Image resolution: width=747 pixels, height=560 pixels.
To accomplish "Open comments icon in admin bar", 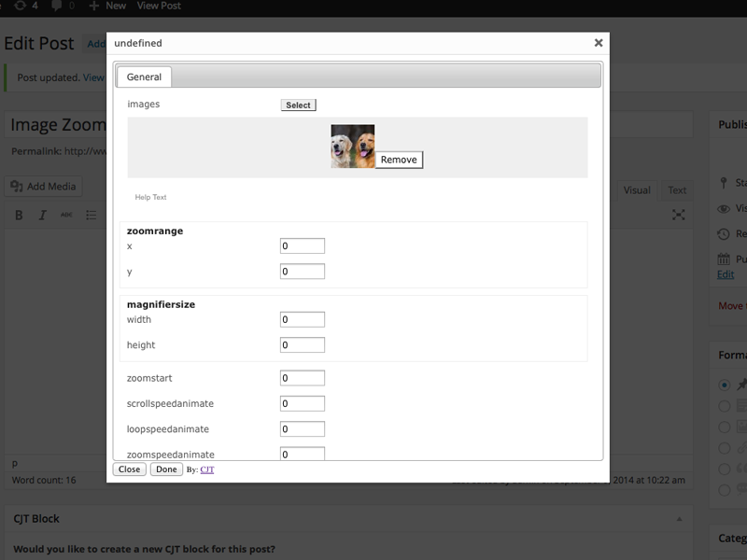I will pyautogui.click(x=58, y=6).
